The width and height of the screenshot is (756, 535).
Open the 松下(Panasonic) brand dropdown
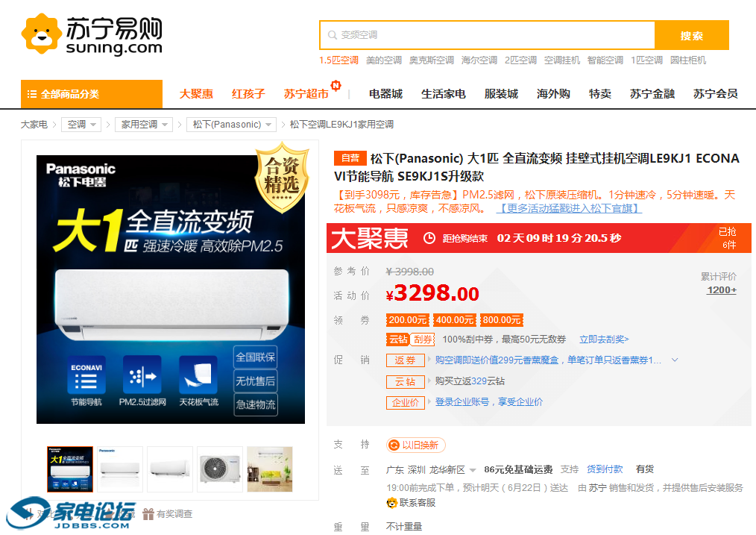pyautogui.click(x=269, y=125)
